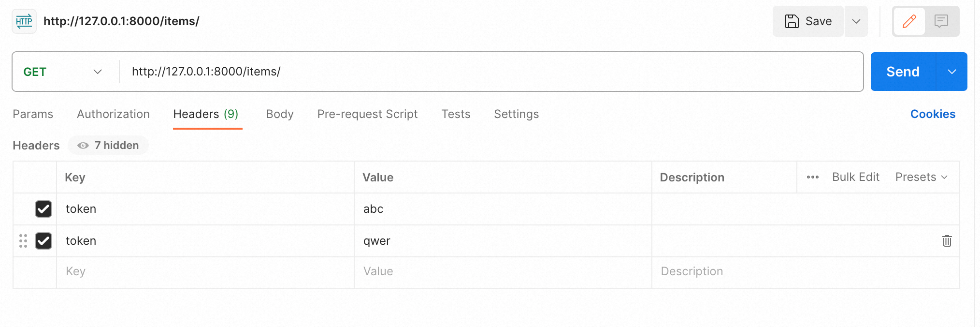980x327 pixels.
Task: Click the pencil edit icon
Action: coord(909,21)
